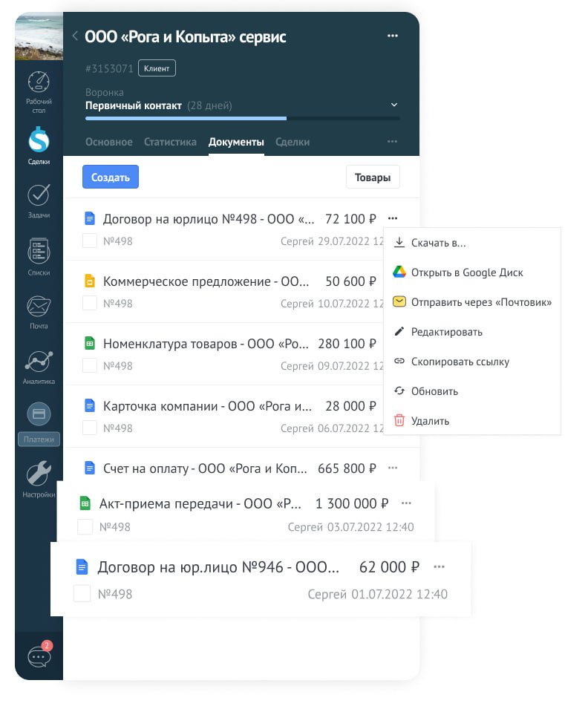This screenshot has height=712, width=588.
Task: Check the box under Номенклатура товаров
Action: click(x=89, y=365)
